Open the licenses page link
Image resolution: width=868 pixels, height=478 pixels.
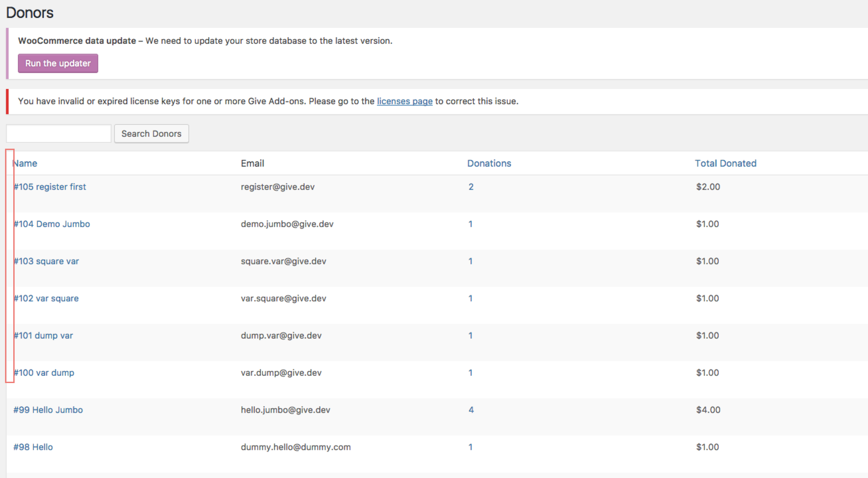(404, 101)
